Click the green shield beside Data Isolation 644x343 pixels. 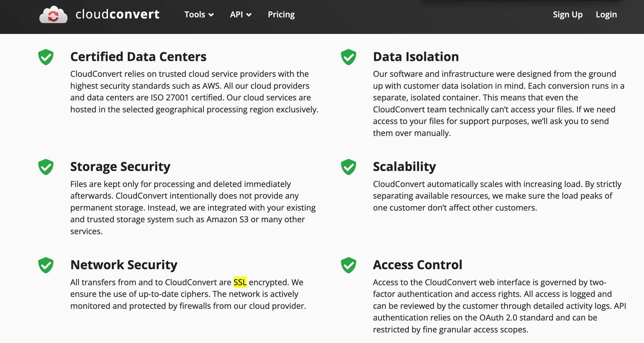tap(348, 57)
